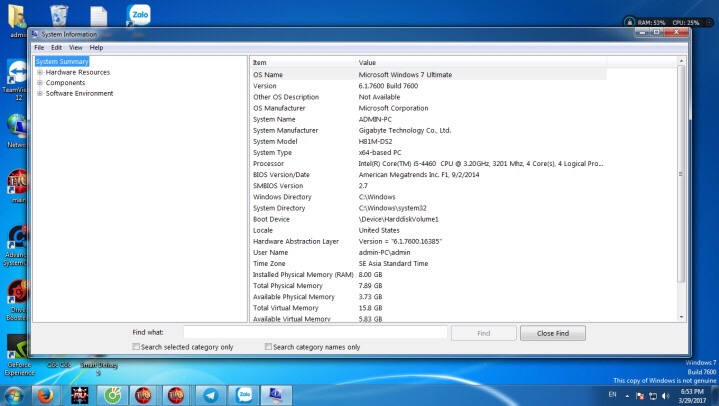The height and width of the screenshot is (406, 719).
Task: Click the Close Find button
Action: [553, 333]
